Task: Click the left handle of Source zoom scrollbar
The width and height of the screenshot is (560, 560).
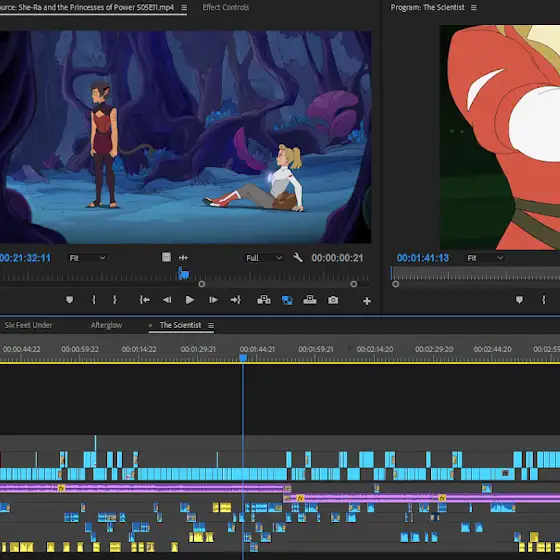Action: coord(201,284)
